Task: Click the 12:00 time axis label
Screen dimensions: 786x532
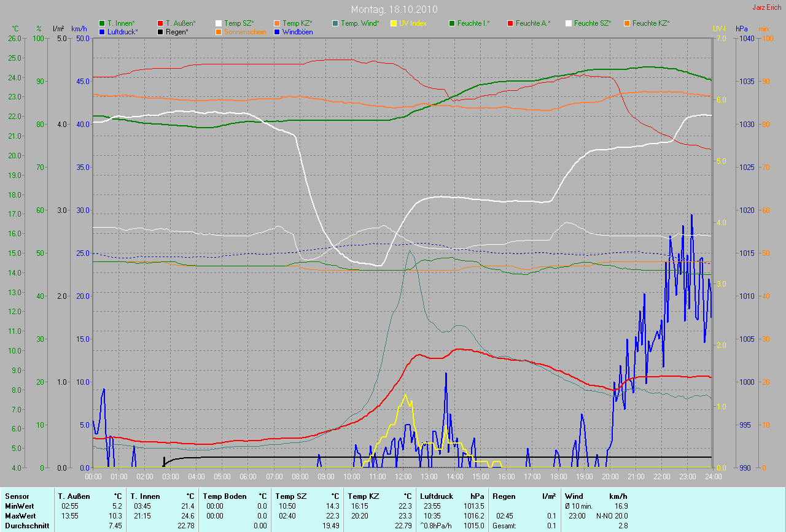Action: 403,476
